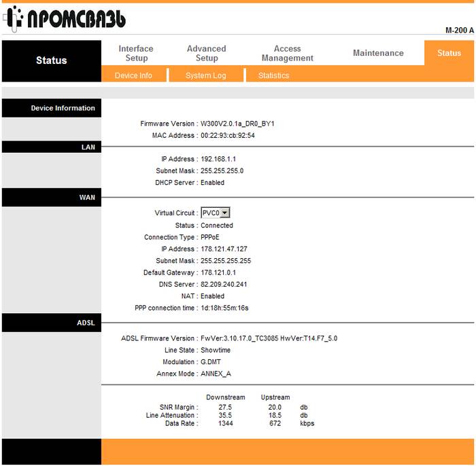
Task: Click the MAC address value 00:22:93:cb:92:54
Action: (x=228, y=135)
